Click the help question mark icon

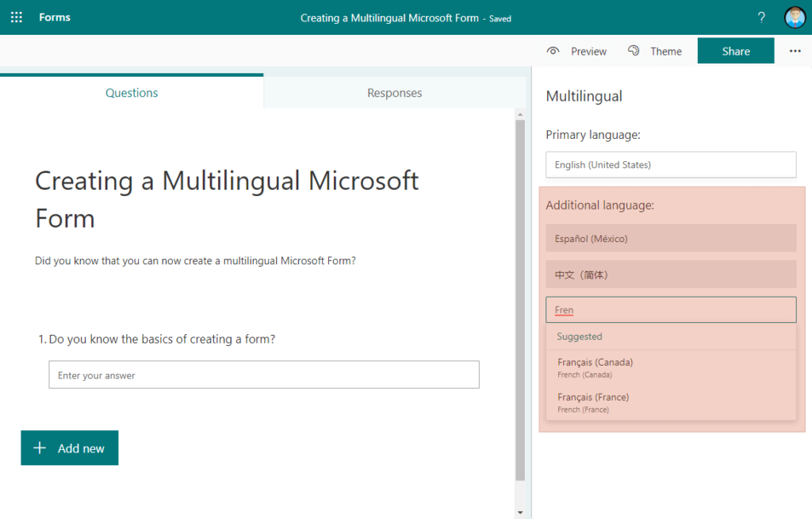click(761, 17)
